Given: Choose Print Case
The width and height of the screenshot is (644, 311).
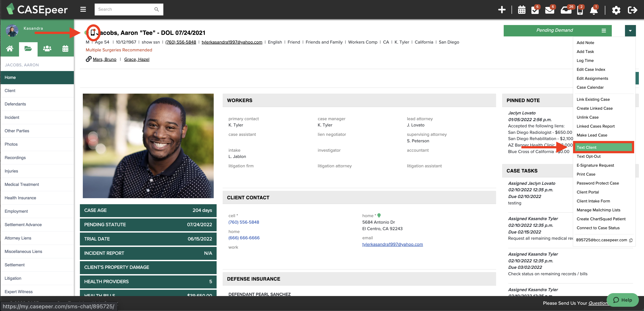Looking at the screenshot, I should click(x=586, y=174).
